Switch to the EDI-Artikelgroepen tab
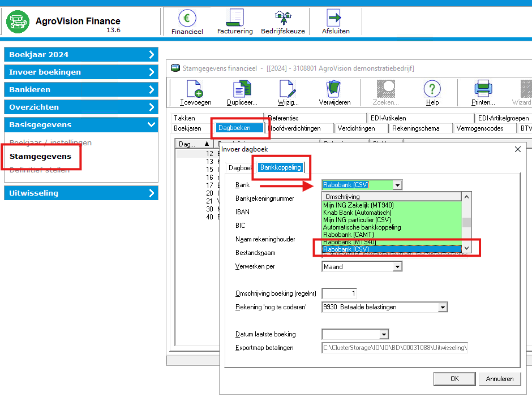Viewport: 532px width, 402px height. (504, 118)
